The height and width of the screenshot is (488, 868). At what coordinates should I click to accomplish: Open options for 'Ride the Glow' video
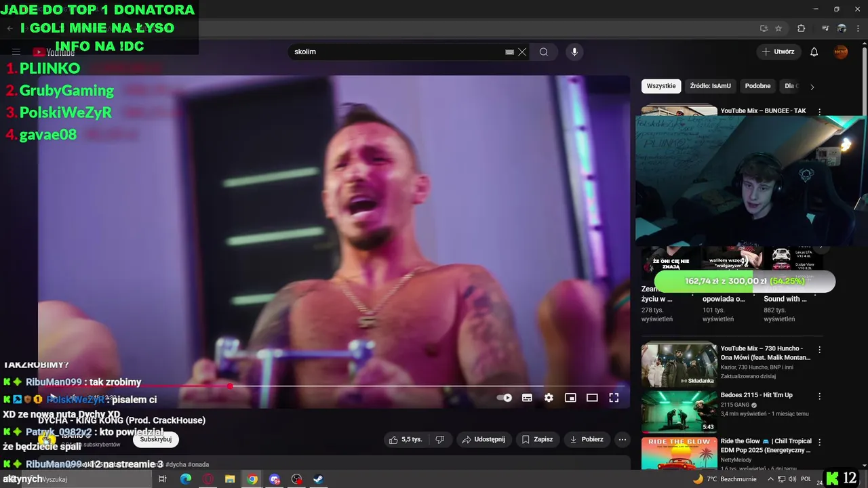point(819,443)
